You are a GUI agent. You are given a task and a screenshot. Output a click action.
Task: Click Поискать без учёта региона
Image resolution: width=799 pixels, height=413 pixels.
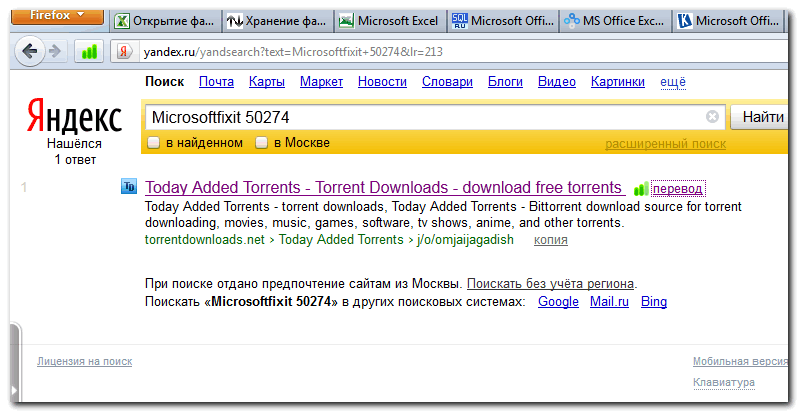[x=550, y=283]
